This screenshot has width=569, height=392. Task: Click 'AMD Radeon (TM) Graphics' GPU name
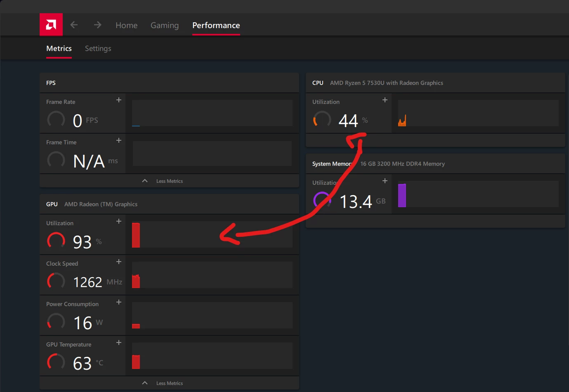(x=101, y=204)
